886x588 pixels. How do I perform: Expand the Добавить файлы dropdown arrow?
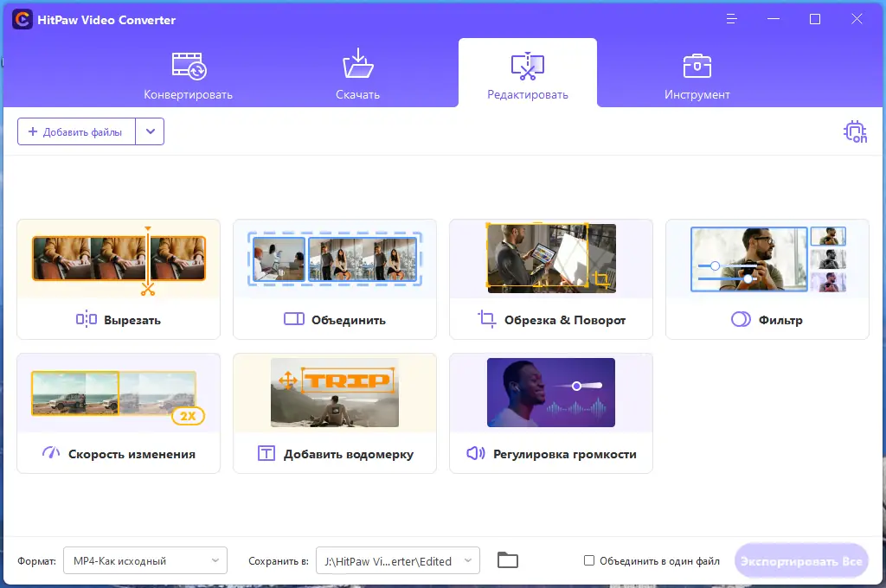click(150, 131)
